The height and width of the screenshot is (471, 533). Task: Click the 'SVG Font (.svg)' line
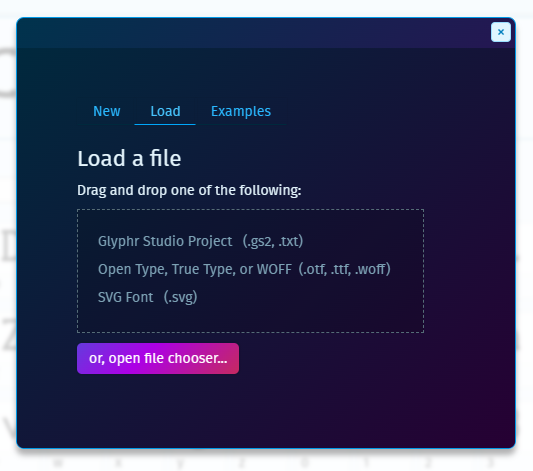coord(147,297)
